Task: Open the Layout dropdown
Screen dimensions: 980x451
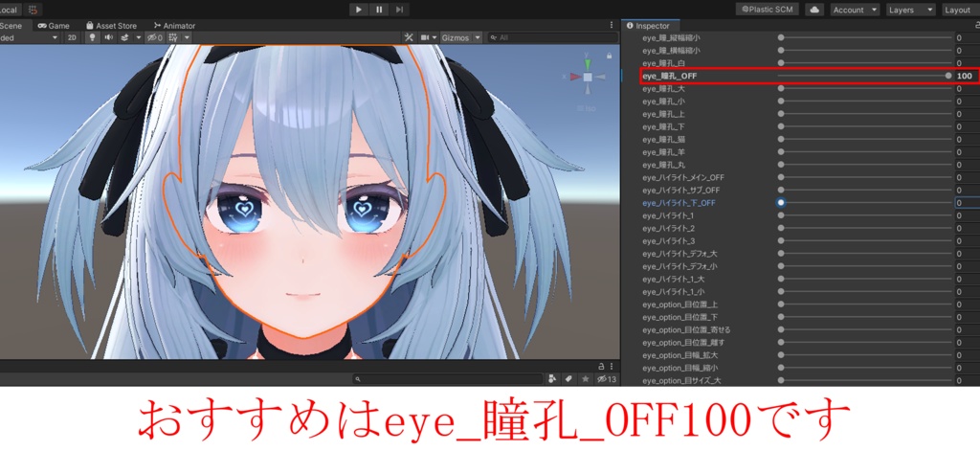Action: pos(960,10)
